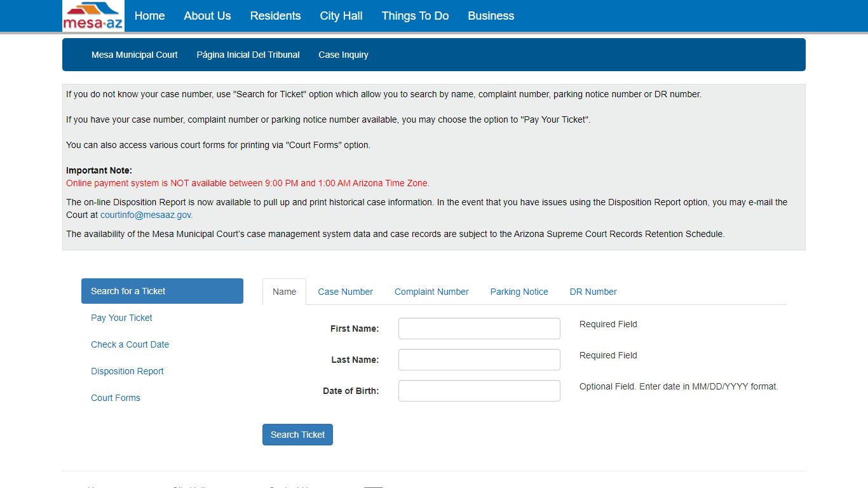Click the First Name label
Screen dimensions: 868x488
[x=355, y=329]
